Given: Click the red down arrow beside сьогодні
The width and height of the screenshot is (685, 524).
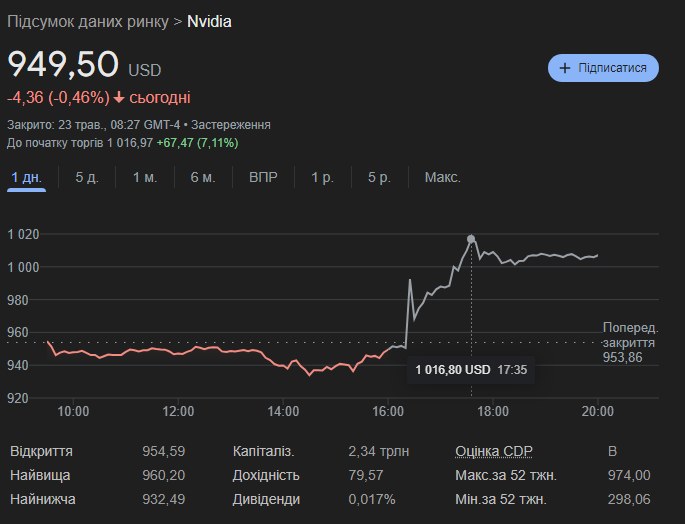Looking at the screenshot, I should pos(119,97).
